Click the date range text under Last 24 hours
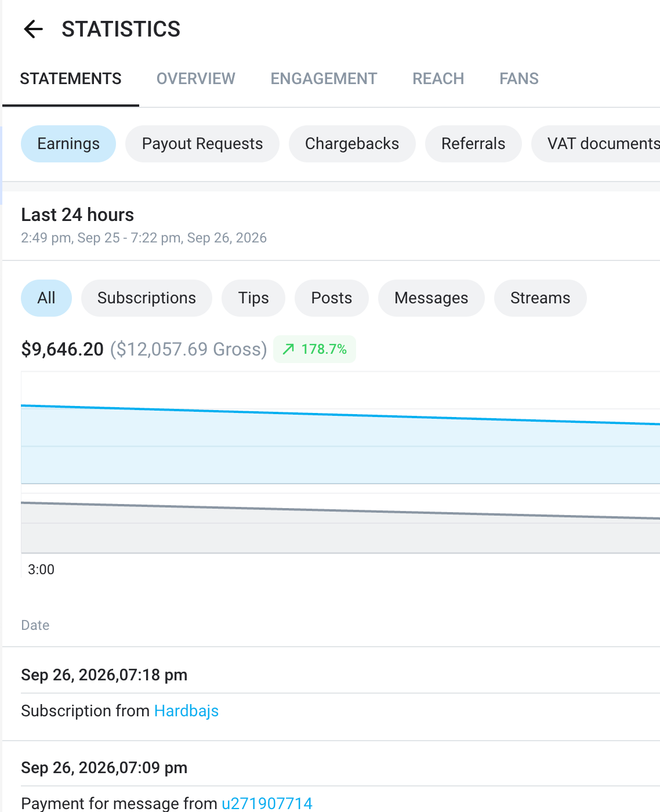The height and width of the screenshot is (812, 660). tap(144, 238)
